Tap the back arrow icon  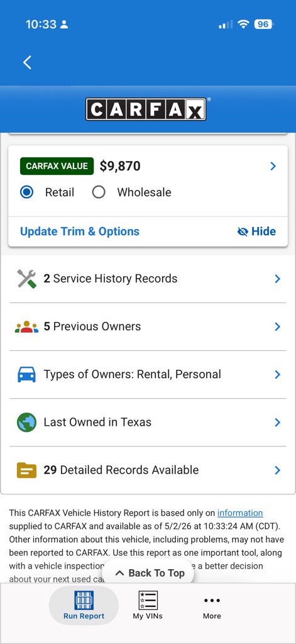pyautogui.click(x=27, y=62)
